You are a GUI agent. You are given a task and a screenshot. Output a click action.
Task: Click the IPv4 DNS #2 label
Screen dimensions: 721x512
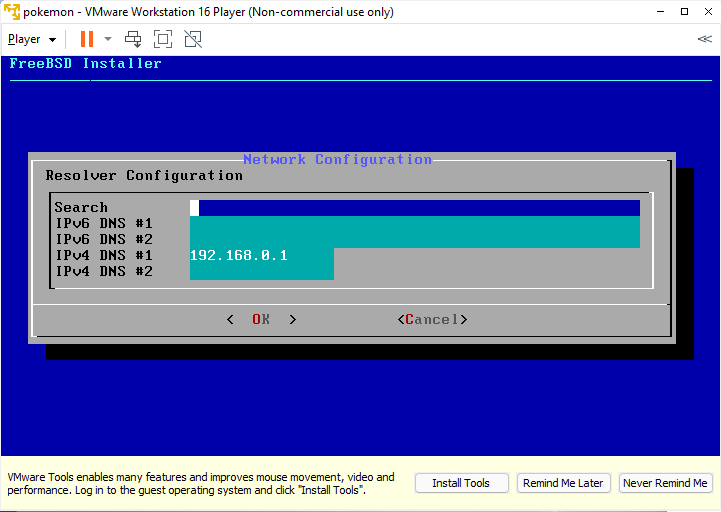[104, 271]
